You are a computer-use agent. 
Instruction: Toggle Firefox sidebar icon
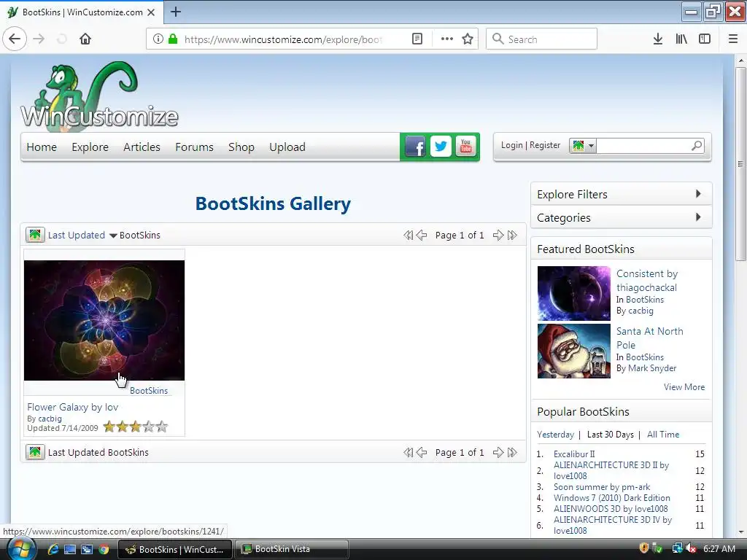[x=705, y=39]
